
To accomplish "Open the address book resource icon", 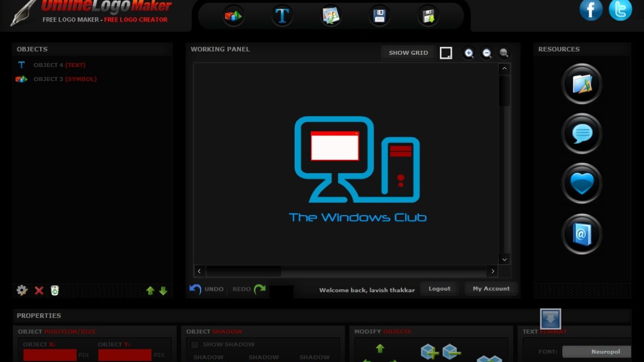I will point(582,233).
